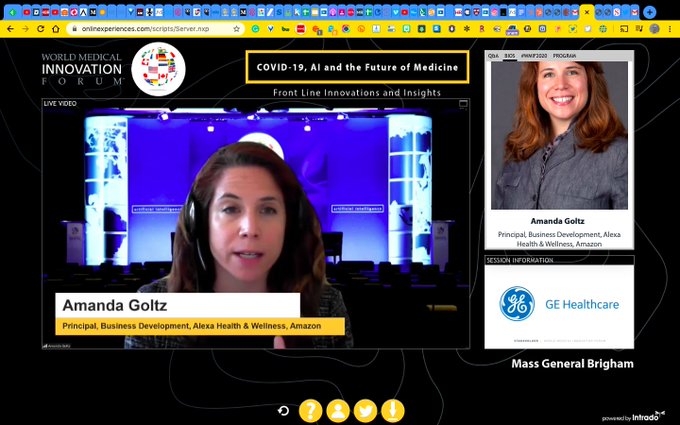Open the Chrome profile avatar
This screenshot has height=425, width=680.
coord(654,29)
